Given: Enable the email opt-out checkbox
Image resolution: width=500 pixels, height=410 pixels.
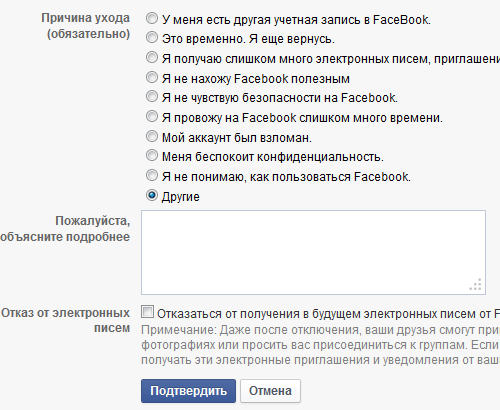Looking at the screenshot, I should tap(147, 312).
